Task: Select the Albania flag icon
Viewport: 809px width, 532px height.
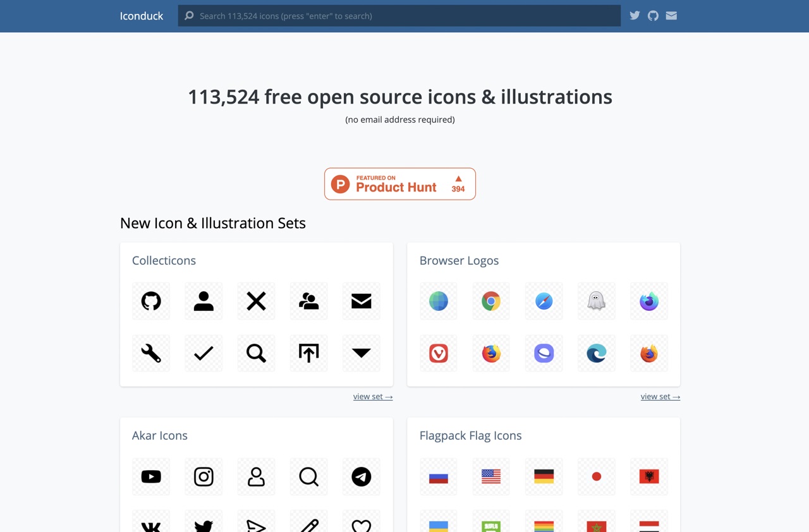Action: click(649, 476)
